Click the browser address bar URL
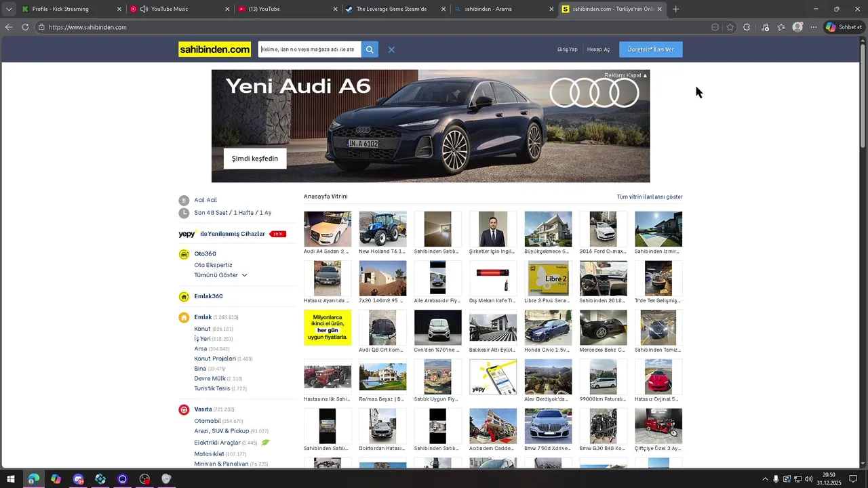This screenshot has width=868, height=488. click(x=87, y=27)
